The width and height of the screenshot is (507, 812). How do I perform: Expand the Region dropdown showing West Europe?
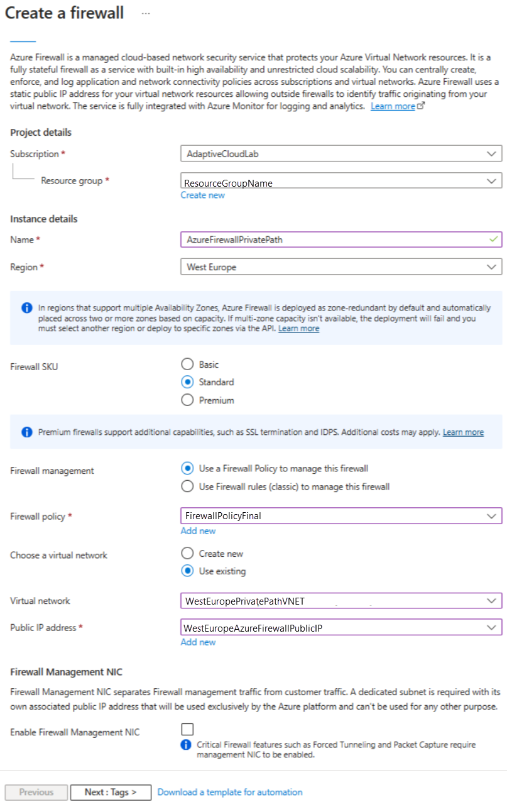341,267
